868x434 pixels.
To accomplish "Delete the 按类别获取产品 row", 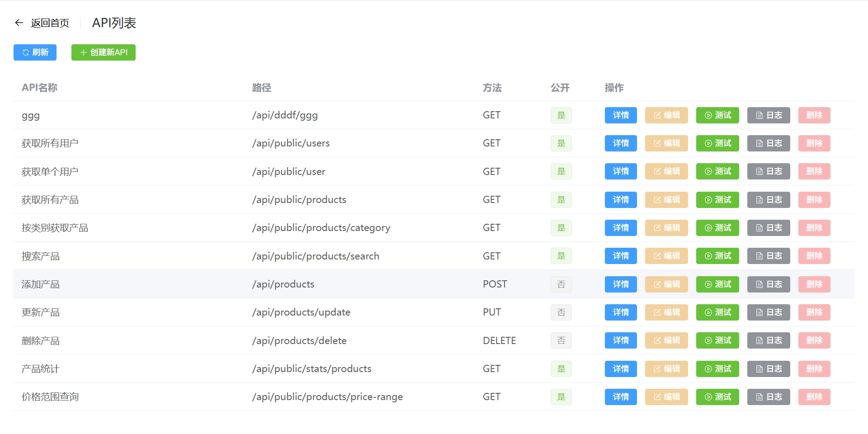I will (x=814, y=228).
